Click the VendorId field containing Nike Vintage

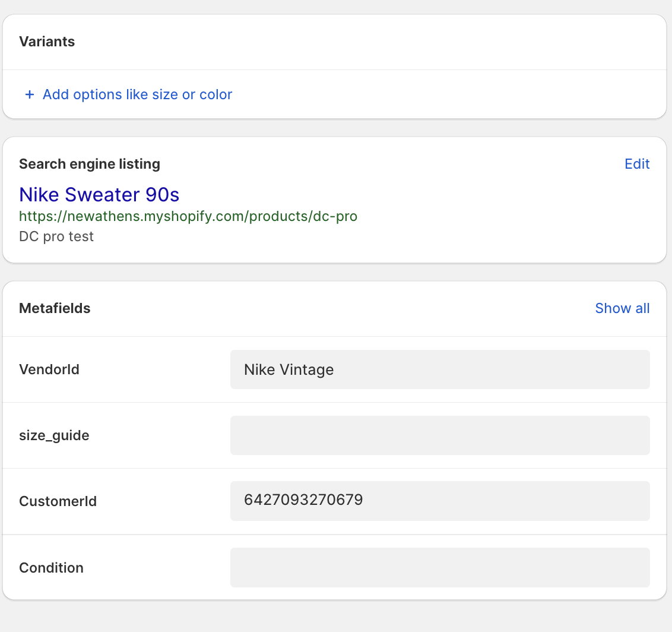pyautogui.click(x=440, y=369)
